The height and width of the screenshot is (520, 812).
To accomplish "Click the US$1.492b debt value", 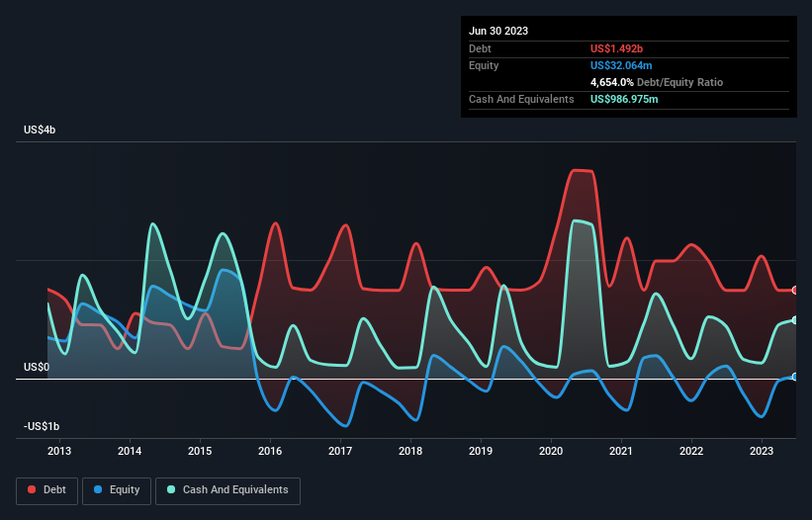I will [x=616, y=48].
